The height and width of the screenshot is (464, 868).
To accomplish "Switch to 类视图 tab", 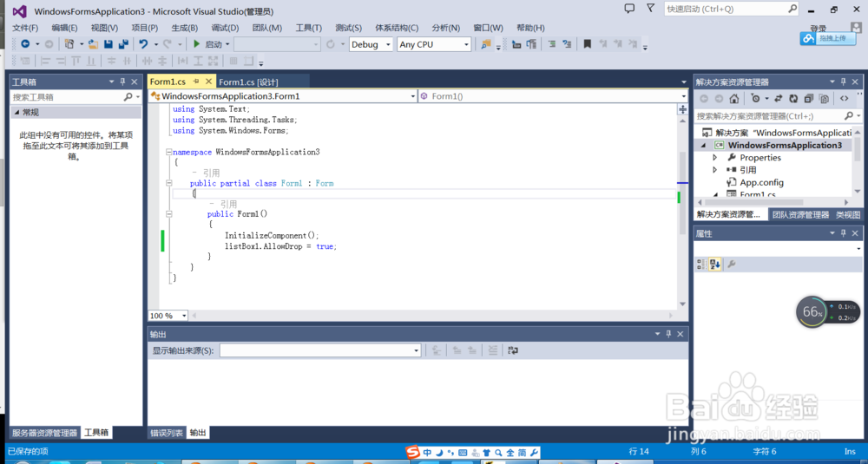I will [848, 214].
